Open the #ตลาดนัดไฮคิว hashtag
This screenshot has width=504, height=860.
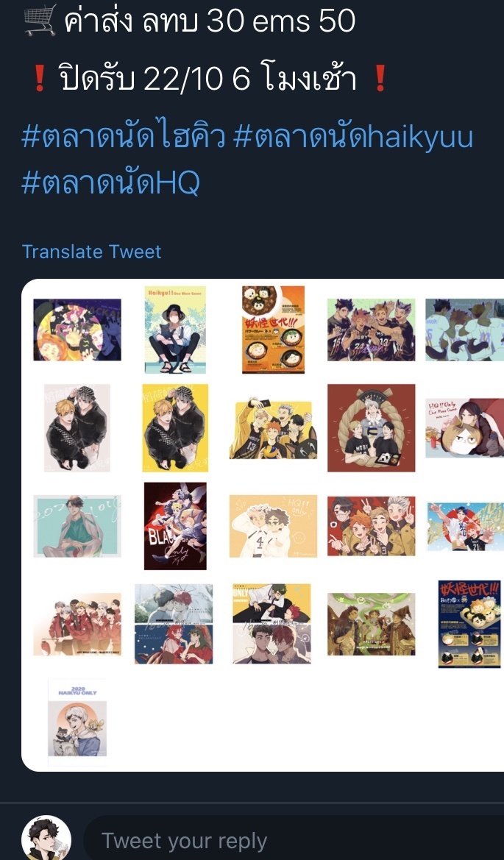coord(124,137)
